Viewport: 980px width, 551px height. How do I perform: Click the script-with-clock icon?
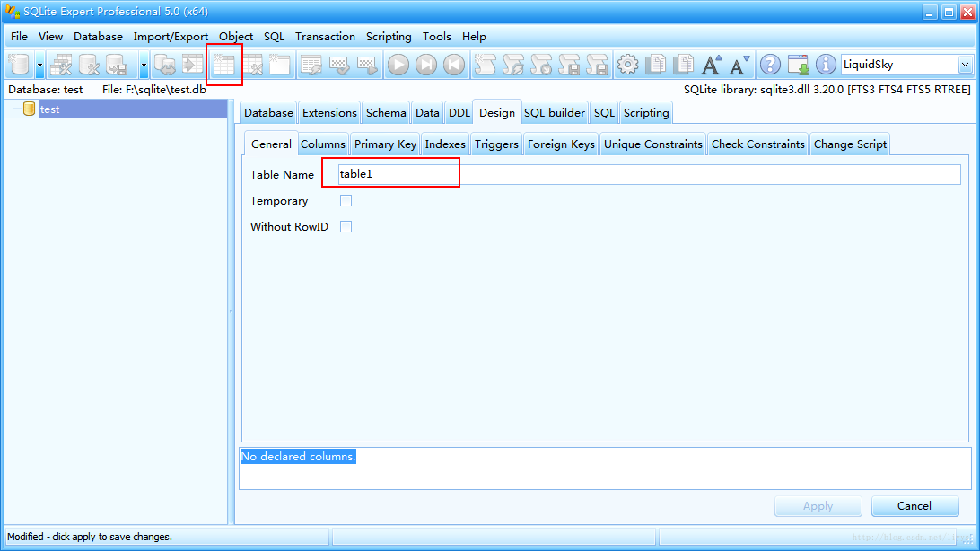click(540, 65)
